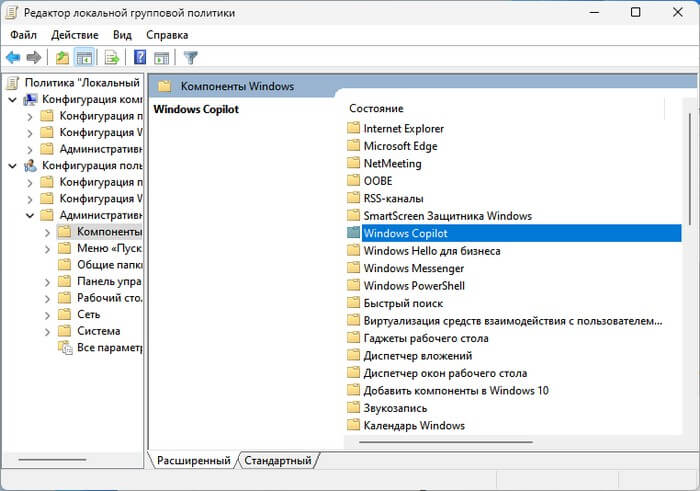This screenshot has width=700, height=491.
Task: Open the Вид menu
Action: tap(122, 35)
